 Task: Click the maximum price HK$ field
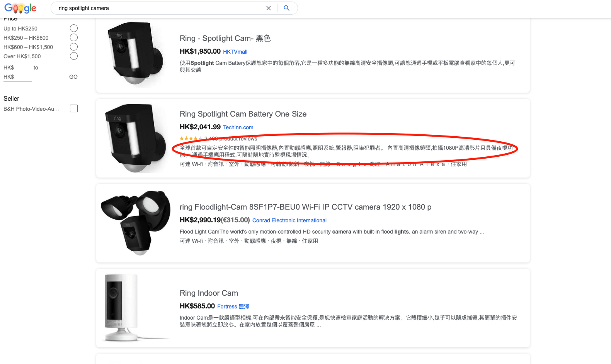(18, 77)
